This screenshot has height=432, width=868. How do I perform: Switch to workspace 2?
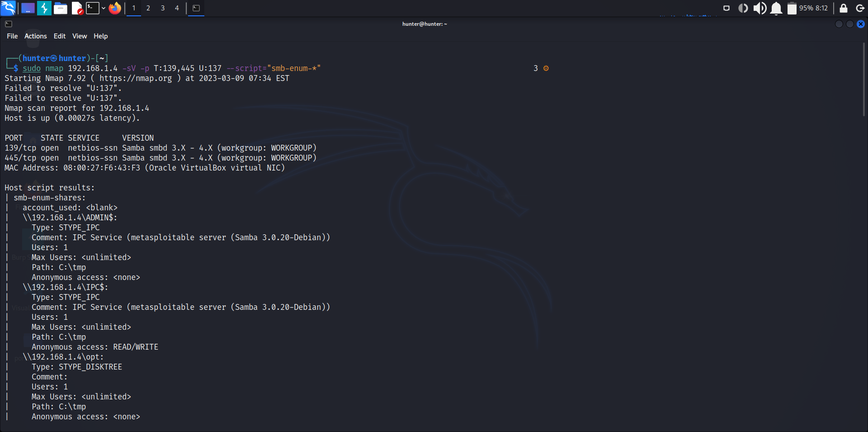tap(148, 8)
